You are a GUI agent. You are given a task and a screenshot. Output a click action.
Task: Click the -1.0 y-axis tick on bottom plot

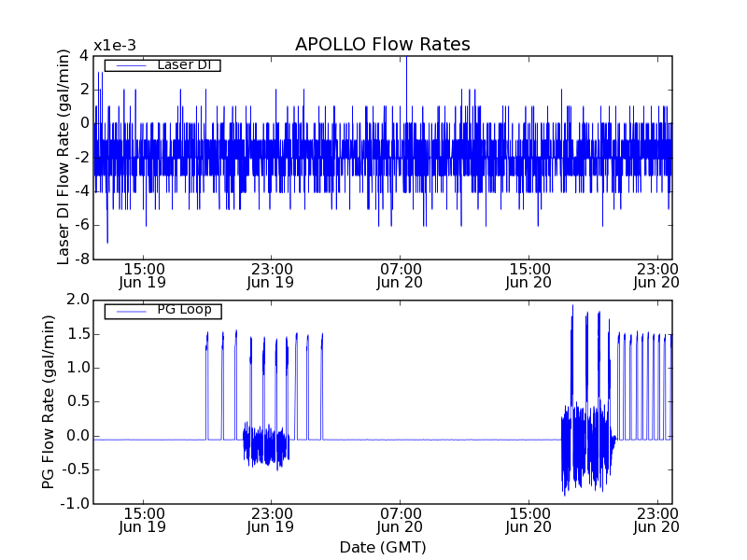[77, 503]
